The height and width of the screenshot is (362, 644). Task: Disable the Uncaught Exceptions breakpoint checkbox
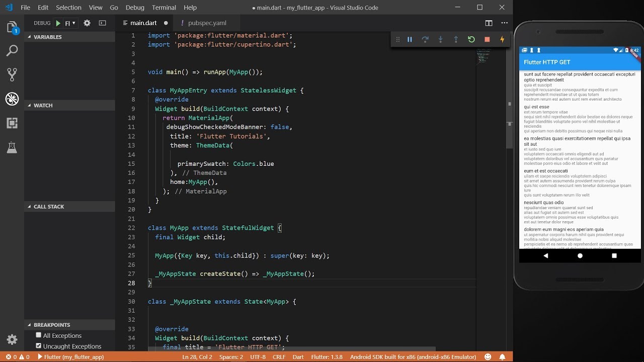pyautogui.click(x=39, y=346)
